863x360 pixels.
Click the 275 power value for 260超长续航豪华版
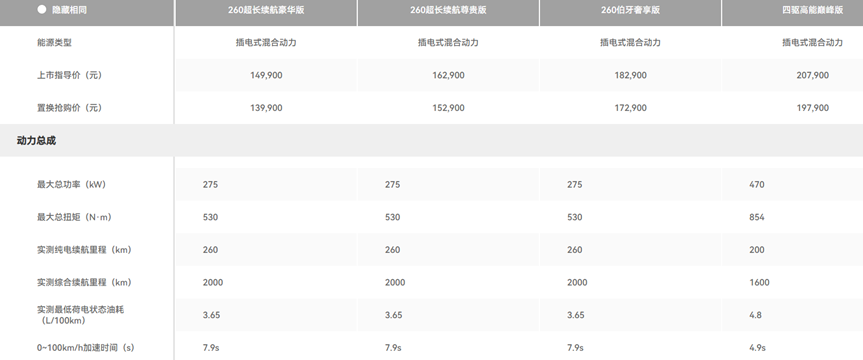click(210, 184)
